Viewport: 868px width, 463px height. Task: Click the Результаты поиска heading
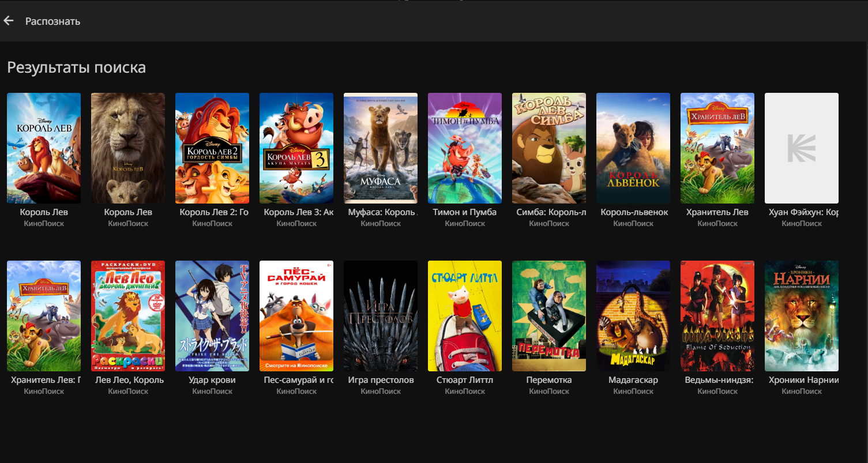tap(76, 67)
